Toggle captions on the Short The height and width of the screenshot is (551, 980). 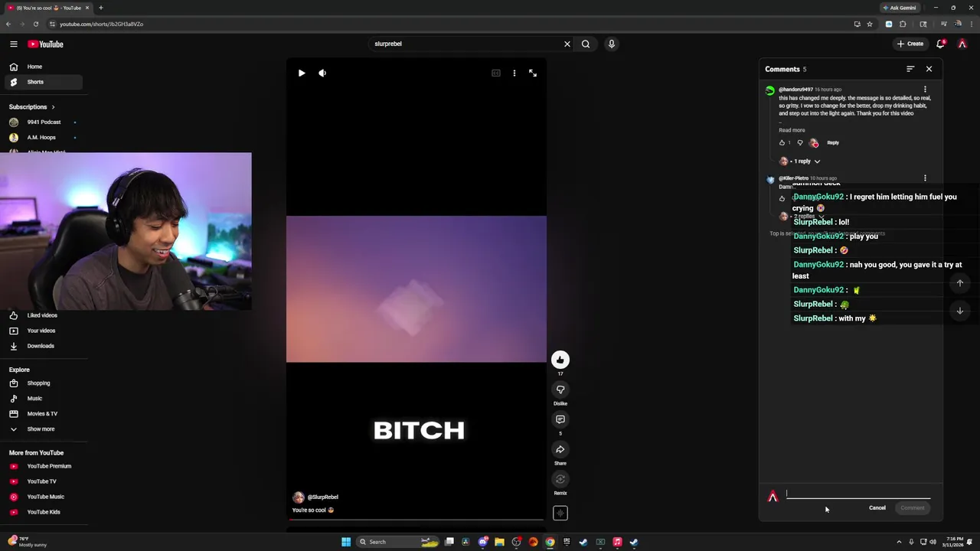(x=496, y=73)
